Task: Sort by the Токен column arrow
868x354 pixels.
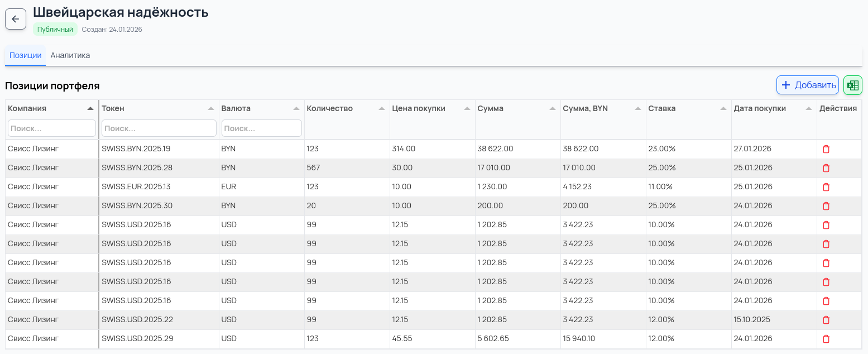Action: [210, 109]
